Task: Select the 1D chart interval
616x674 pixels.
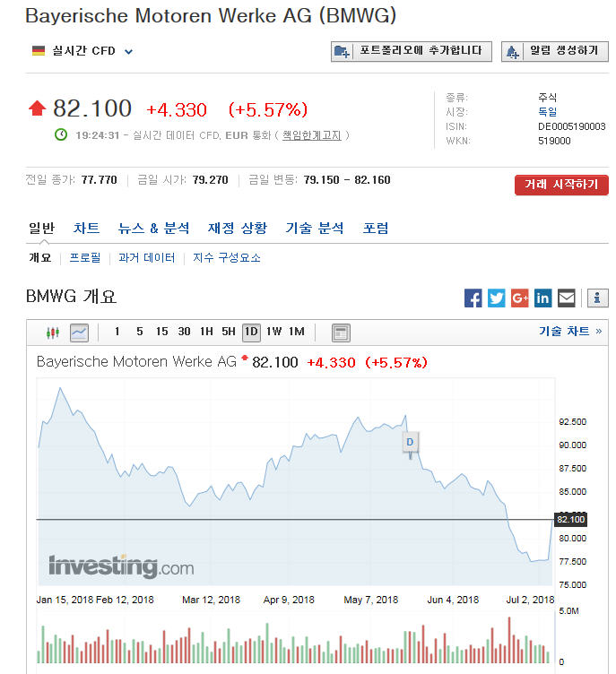Action: tap(251, 332)
